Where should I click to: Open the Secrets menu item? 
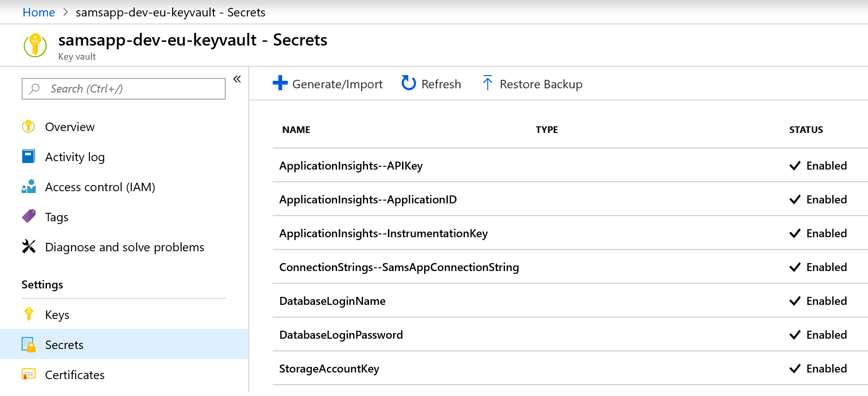[x=64, y=345]
